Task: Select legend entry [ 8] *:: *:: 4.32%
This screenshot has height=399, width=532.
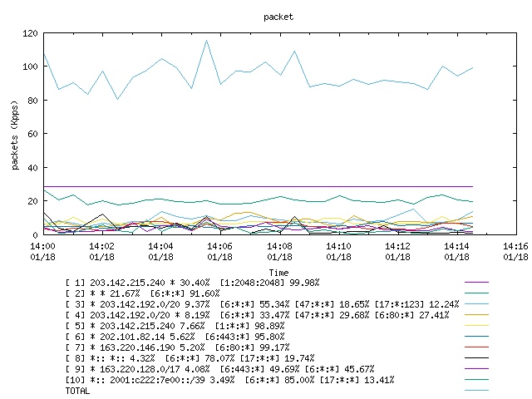Action: coord(190,358)
